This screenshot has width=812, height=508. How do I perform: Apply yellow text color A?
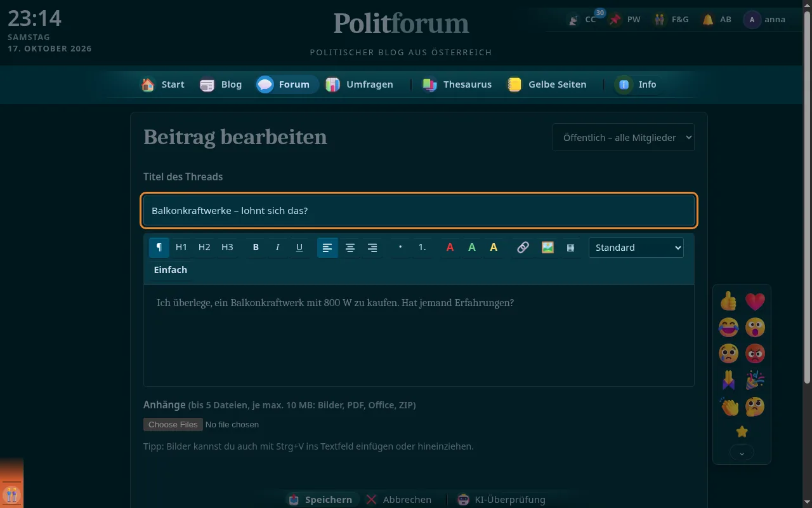494,248
